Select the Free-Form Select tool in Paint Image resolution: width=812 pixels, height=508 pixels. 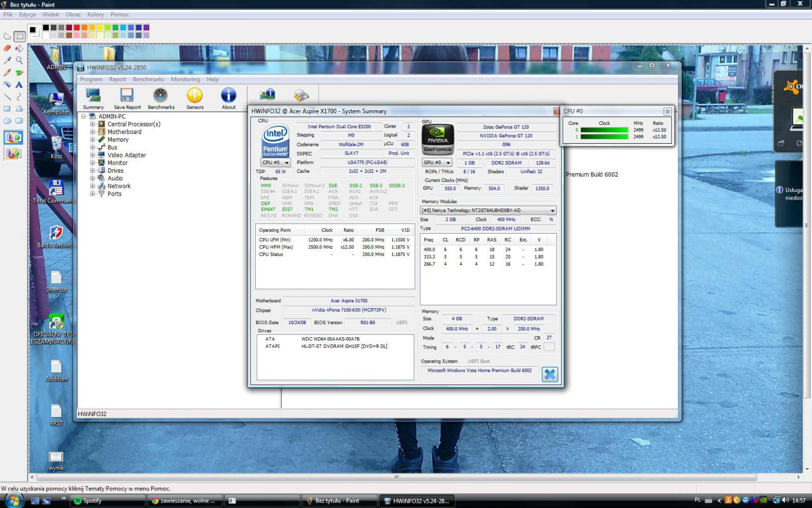point(7,36)
